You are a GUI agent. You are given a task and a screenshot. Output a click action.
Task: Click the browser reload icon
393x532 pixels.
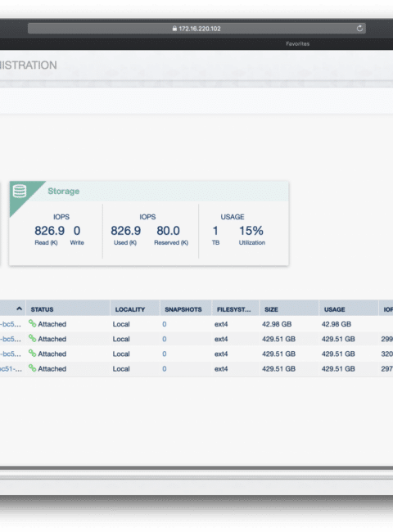click(x=359, y=29)
